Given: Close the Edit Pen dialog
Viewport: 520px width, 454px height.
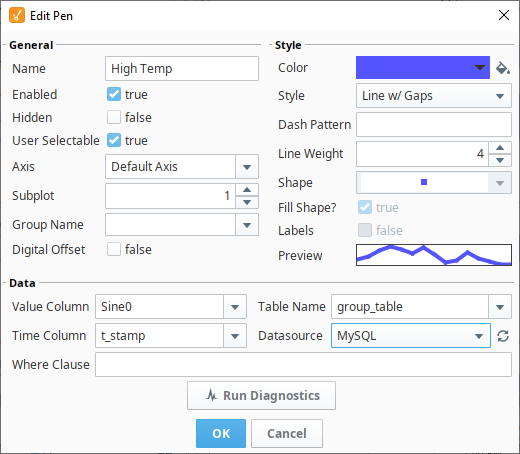Looking at the screenshot, I should (504, 15).
